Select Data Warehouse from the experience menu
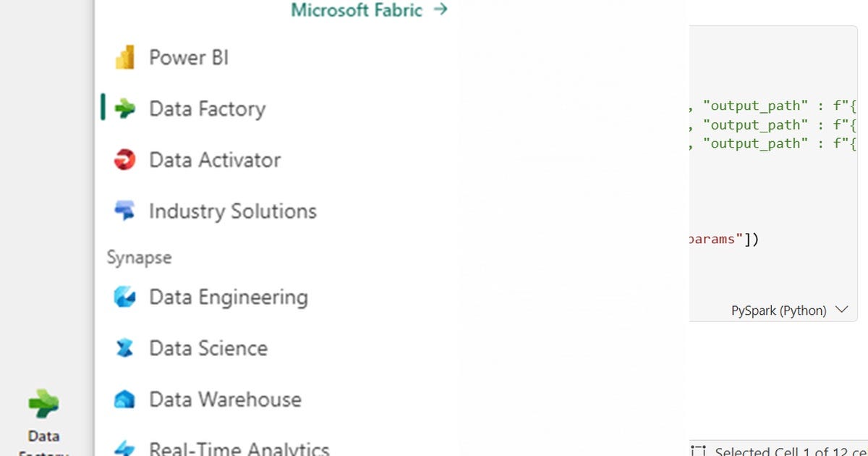Image resolution: width=868 pixels, height=456 pixels. coord(225,399)
